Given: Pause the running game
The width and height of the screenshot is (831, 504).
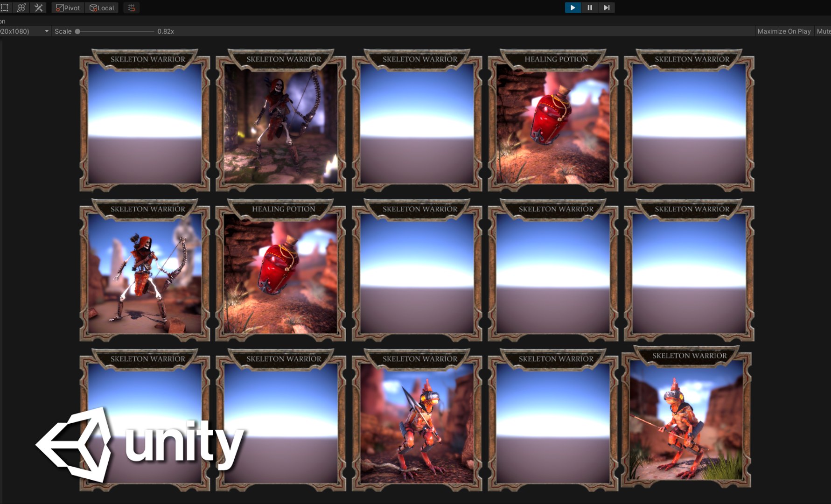Looking at the screenshot, I should 590,7.
